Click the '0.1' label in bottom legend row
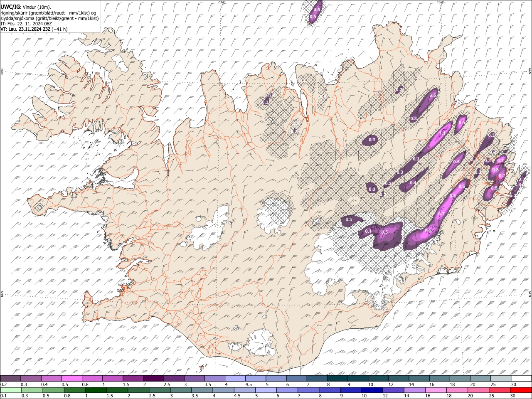The image size is (532, 399). (x=3, y=396)
